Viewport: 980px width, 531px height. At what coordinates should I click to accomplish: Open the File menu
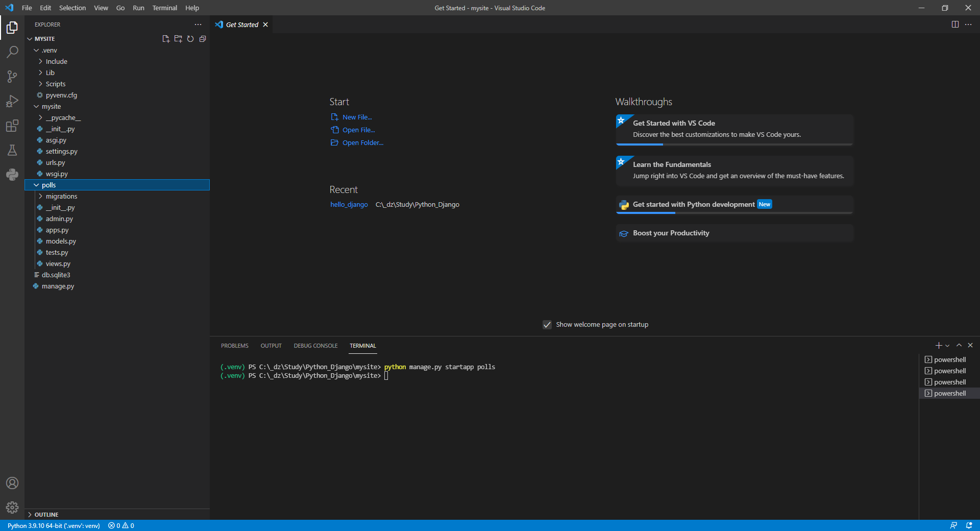coord(27,8)
